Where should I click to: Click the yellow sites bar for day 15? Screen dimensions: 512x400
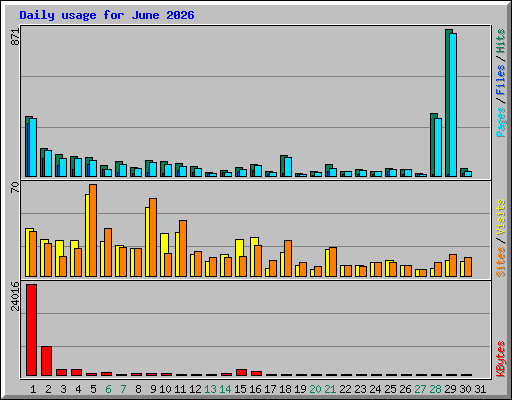tap(239, 258)
